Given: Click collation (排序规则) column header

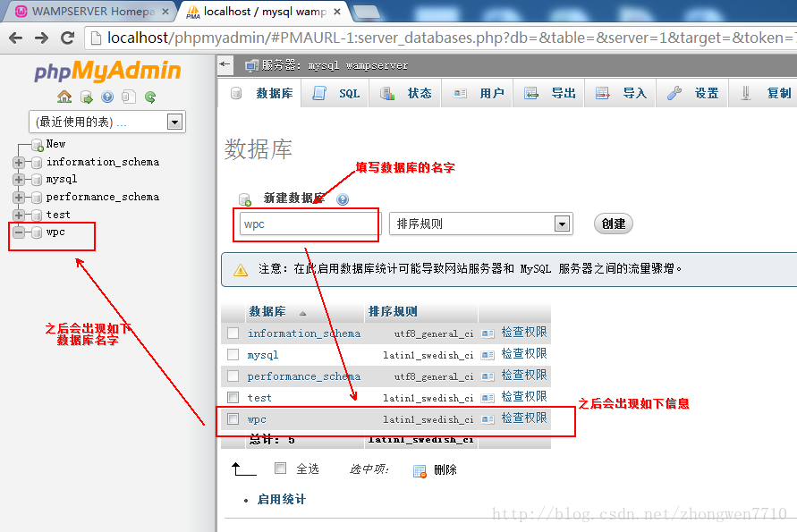Looking at the screenshot, I should (393, 311).
